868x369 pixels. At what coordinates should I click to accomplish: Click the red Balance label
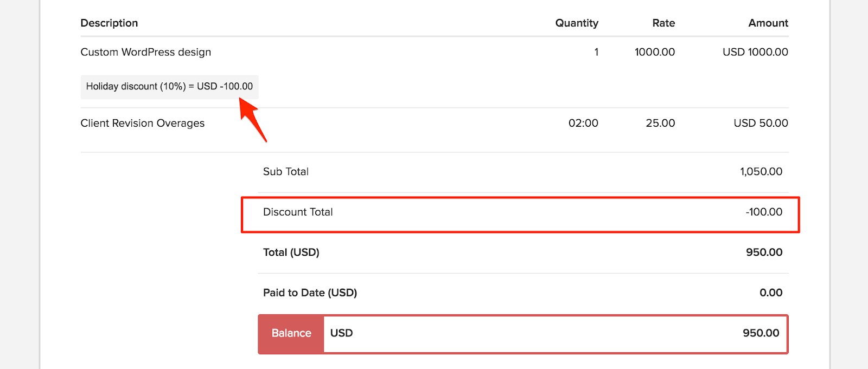291,333
